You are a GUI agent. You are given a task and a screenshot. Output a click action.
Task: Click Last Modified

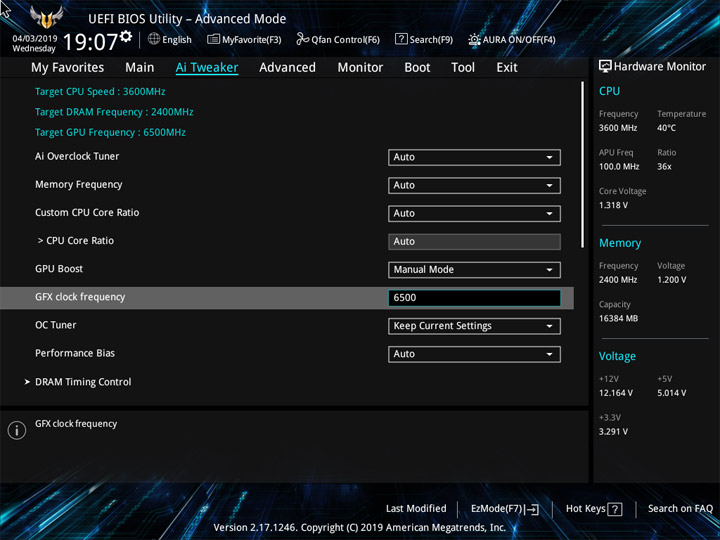(416, 508)
